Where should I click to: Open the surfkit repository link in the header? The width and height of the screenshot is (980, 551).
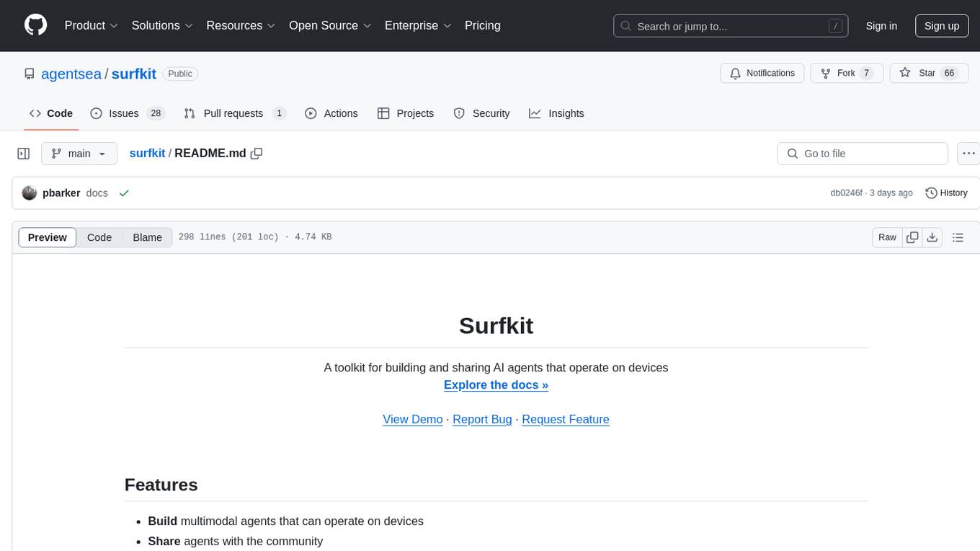[134, 74]
